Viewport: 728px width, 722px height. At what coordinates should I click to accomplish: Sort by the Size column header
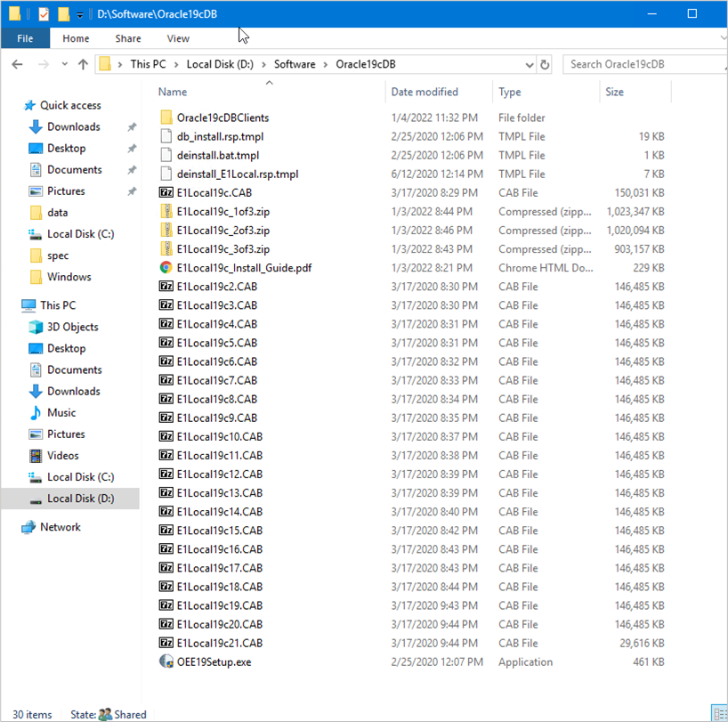614,92
